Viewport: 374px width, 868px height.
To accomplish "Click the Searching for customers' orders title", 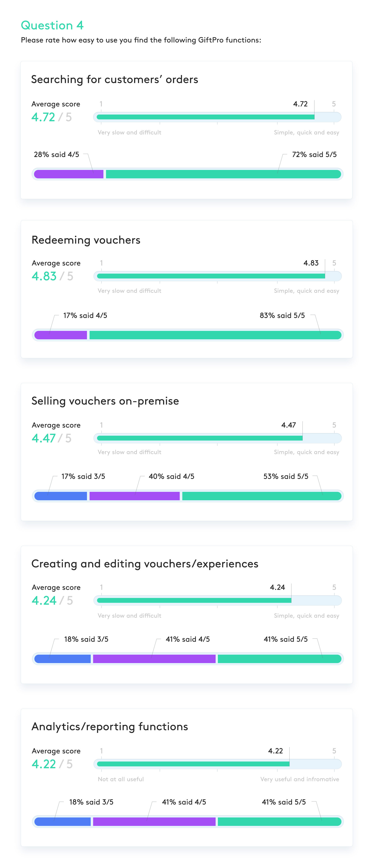I will [x=114, y=80].
